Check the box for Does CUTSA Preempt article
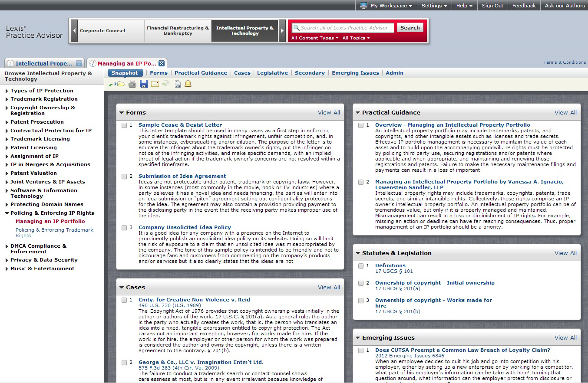 361,350
